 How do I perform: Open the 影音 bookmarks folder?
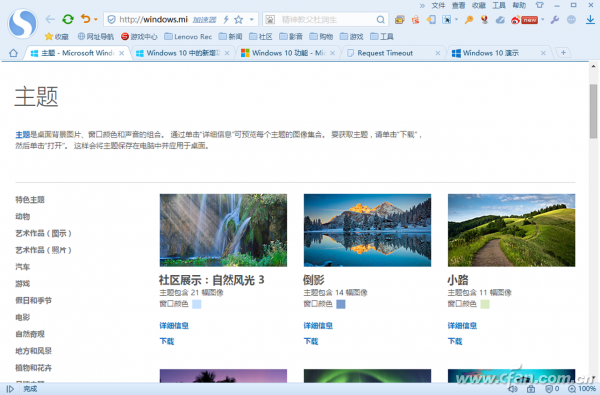pos(291,36)
